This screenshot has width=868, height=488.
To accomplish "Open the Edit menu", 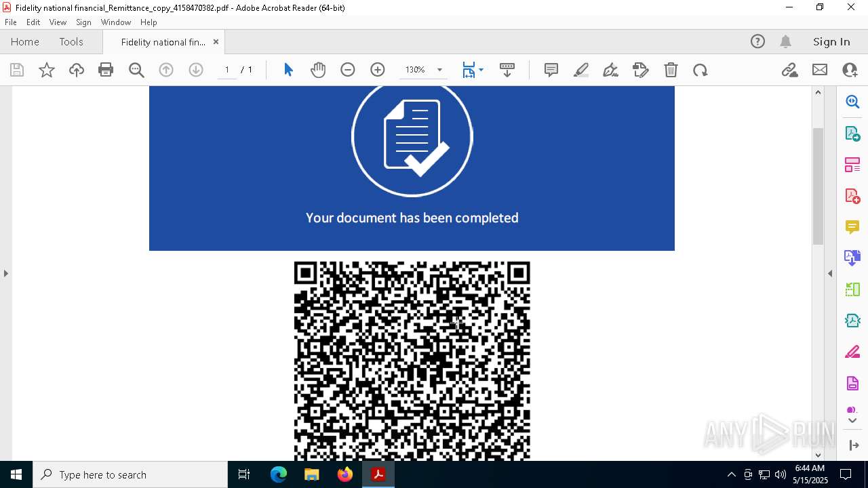I will (x=33, y=22).
